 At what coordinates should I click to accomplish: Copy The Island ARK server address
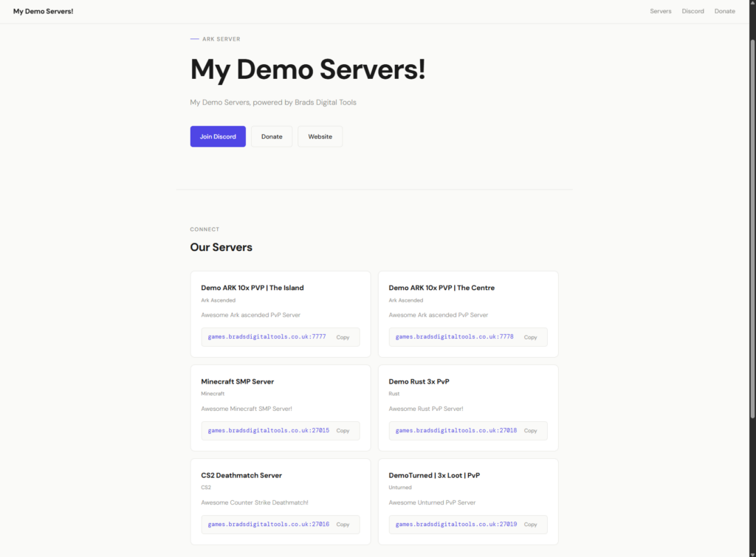tap(343, 337)
